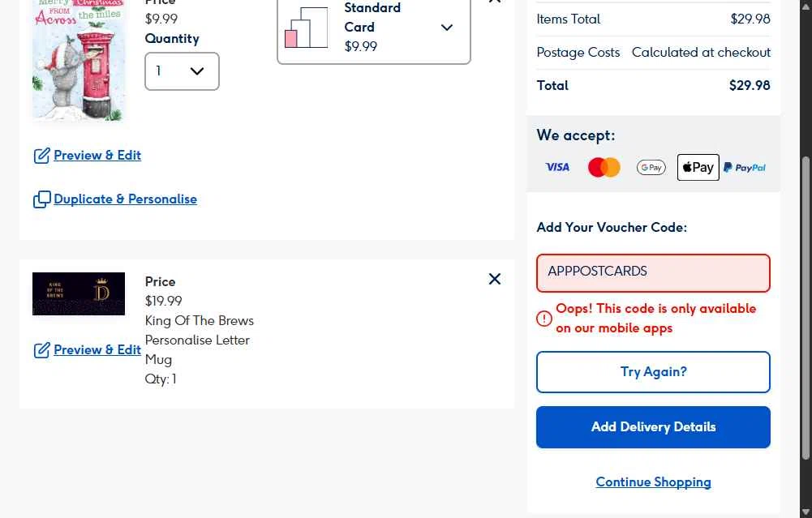This screenshot has height=518, width=812.
Task: Open the card's Preview & Edit link
Action: pos(97,156)
